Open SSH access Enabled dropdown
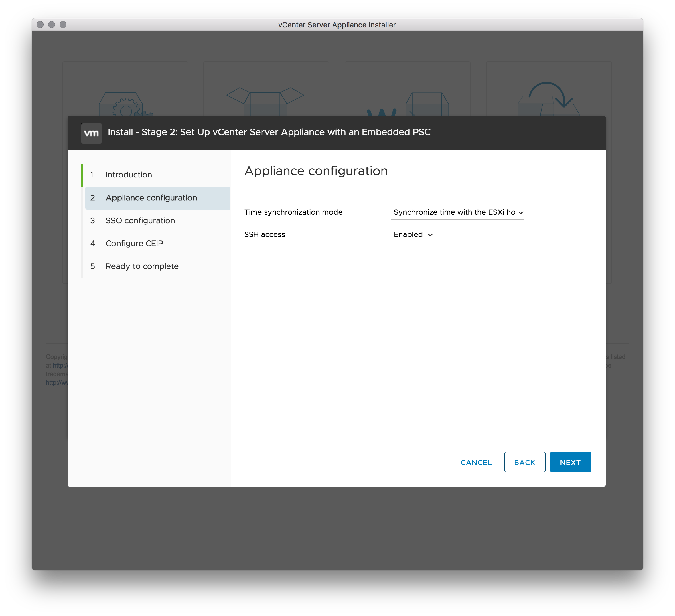Viewport: 675px width, 616px height. (x=412, y=235)
